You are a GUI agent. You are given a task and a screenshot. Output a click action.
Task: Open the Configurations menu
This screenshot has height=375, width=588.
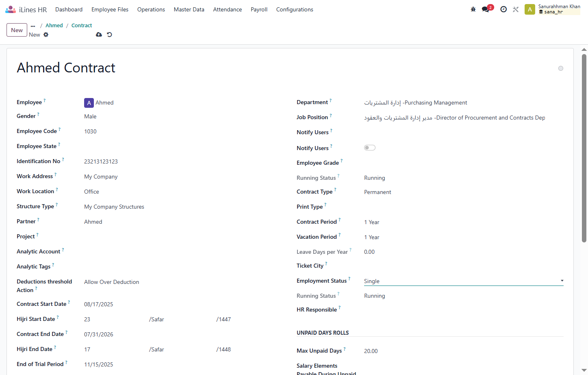[x=295, y=9]
